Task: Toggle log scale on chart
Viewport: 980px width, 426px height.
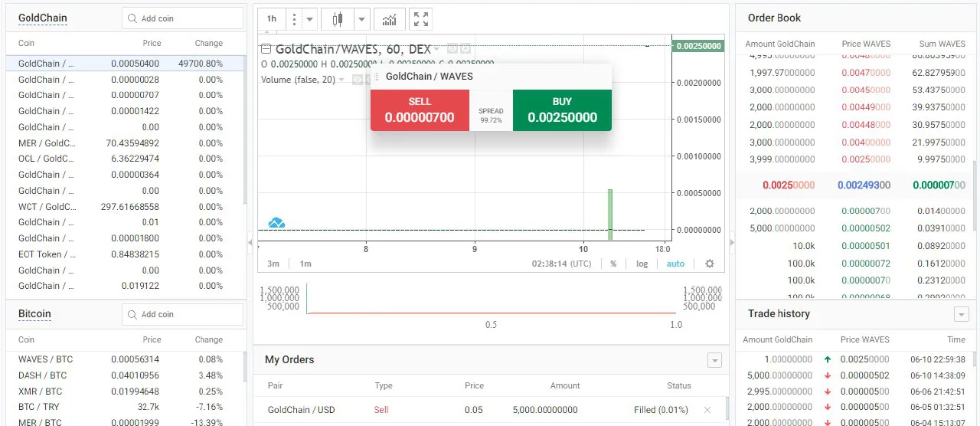Action: click(x=642, y=264)
